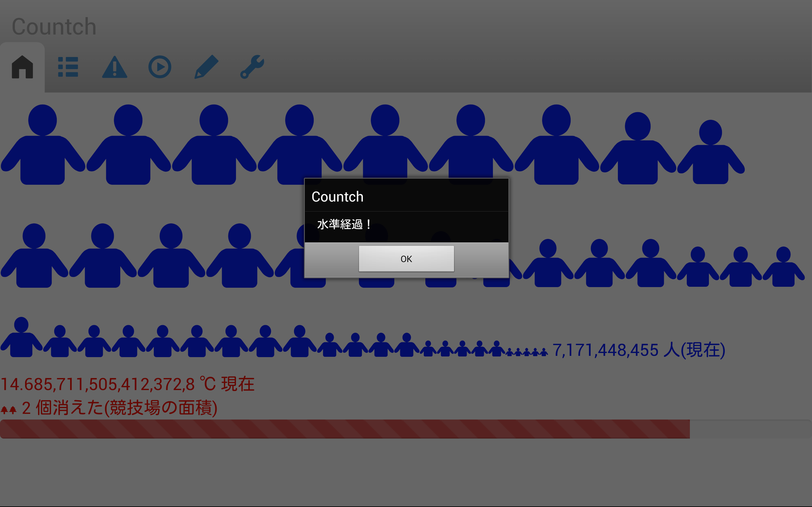Click the temperature ℃ 現在 red text
This screenshot has width=812, height=507.
[x=128, y=384]
